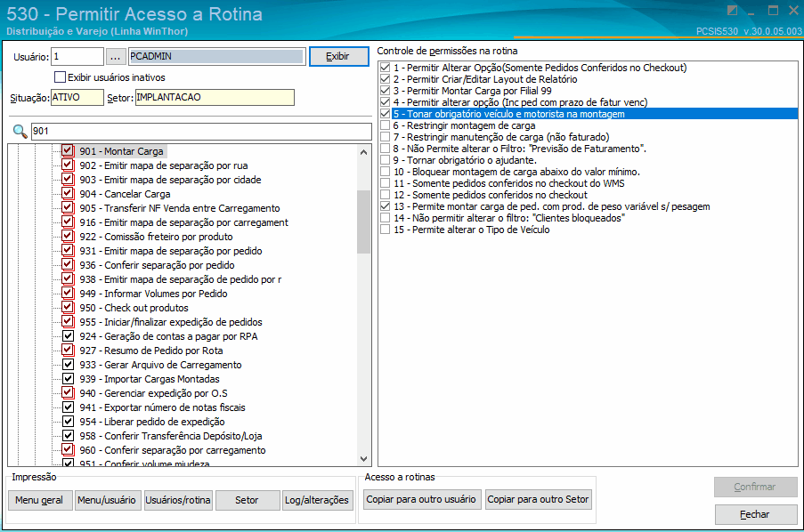This screenshot has height=532, width=804.
Task: Click the Log/alterações button
Action: coord(317,500)
